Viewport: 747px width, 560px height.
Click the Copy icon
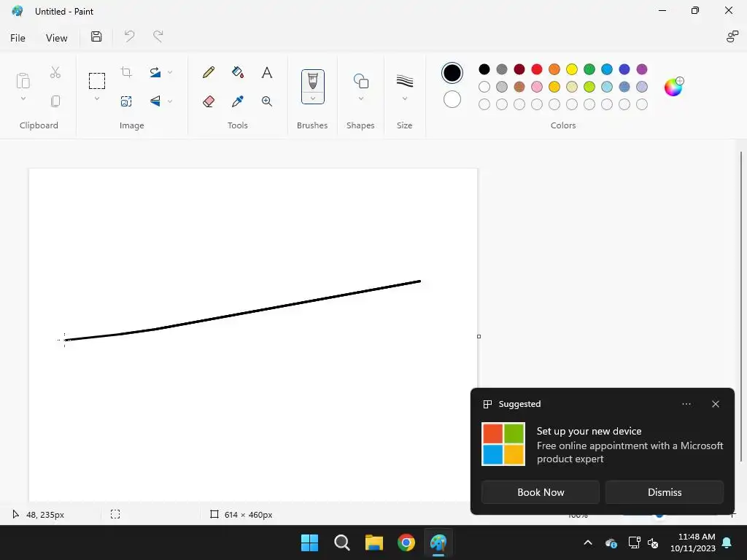(x=55, y=101)
